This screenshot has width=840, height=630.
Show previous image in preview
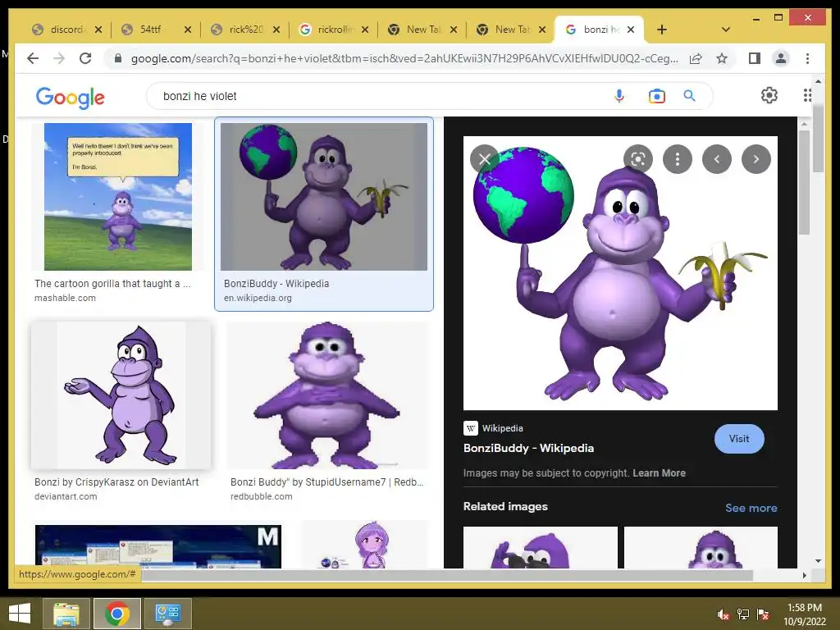717,159
